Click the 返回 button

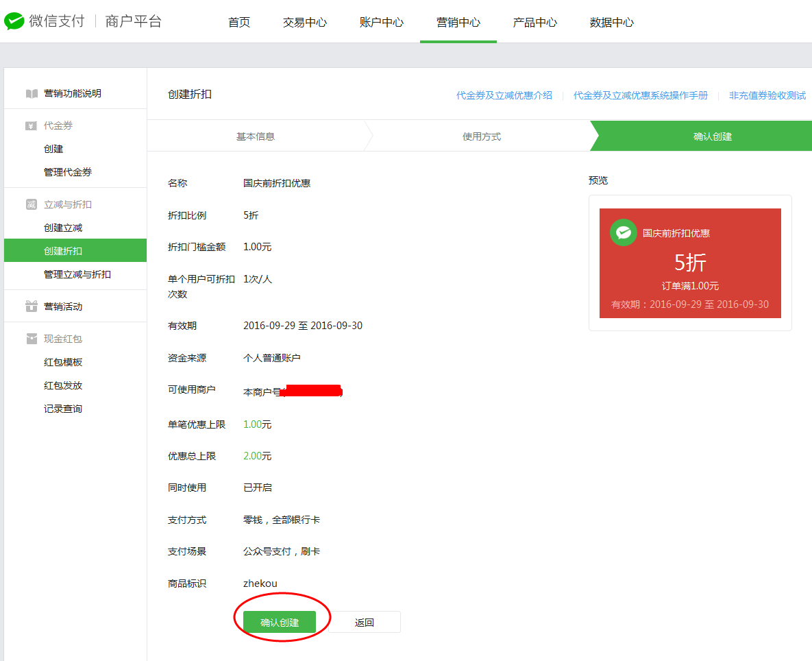(365, 622)
